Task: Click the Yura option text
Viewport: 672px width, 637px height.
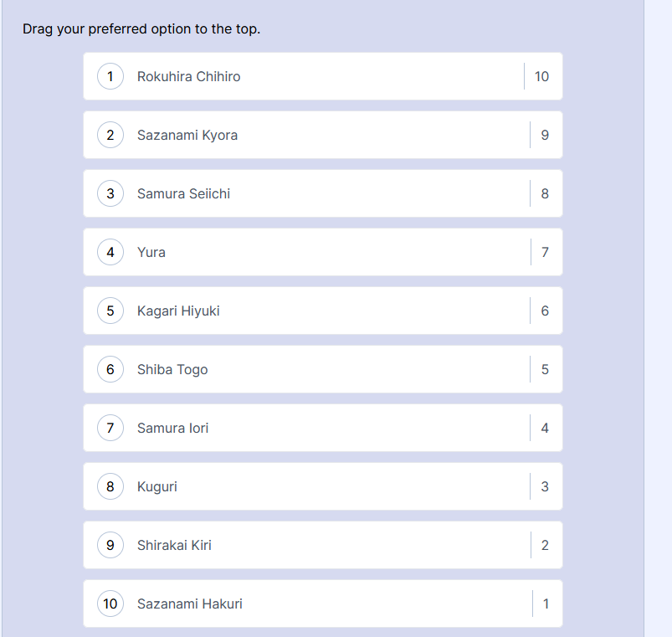Action: pyautogui.click(x=151, y=253)
